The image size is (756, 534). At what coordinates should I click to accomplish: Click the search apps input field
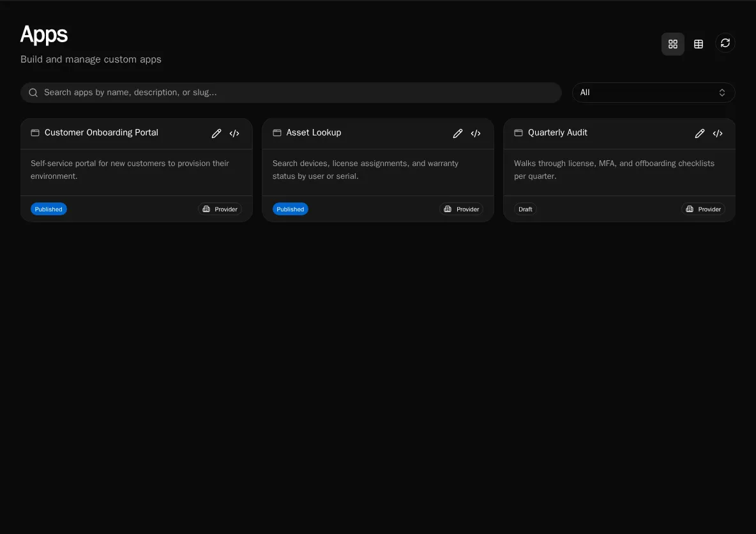click(x=291, y=93)
